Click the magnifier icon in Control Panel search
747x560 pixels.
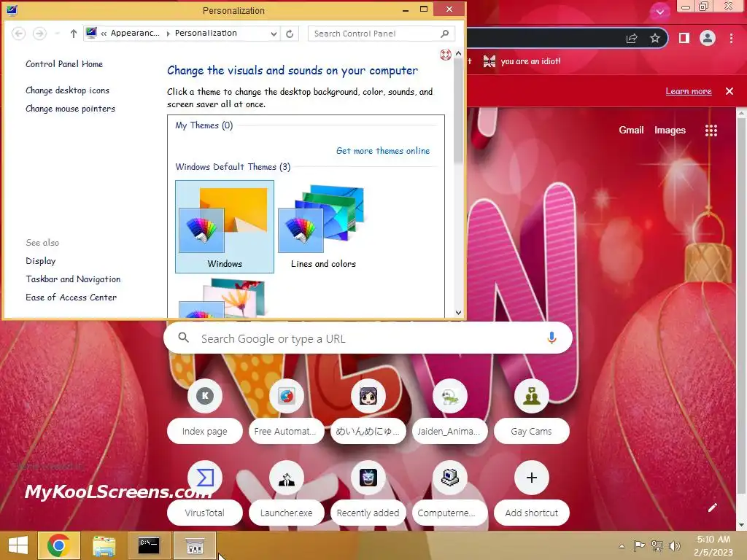coord(444,34)
